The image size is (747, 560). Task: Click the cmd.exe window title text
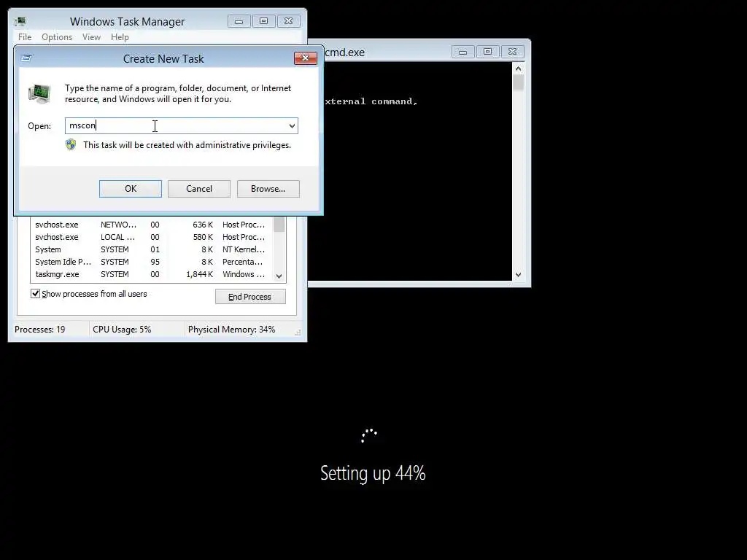coord(344,52)
